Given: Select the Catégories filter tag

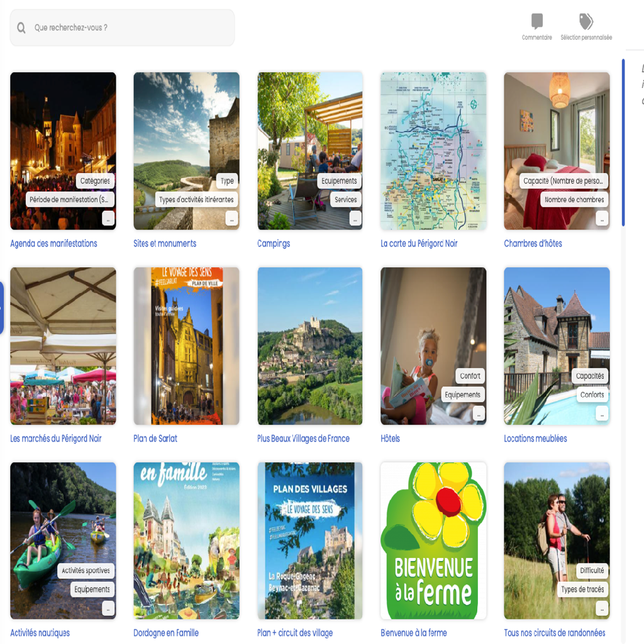Looking at the screenshot, I should coord(95,180).
